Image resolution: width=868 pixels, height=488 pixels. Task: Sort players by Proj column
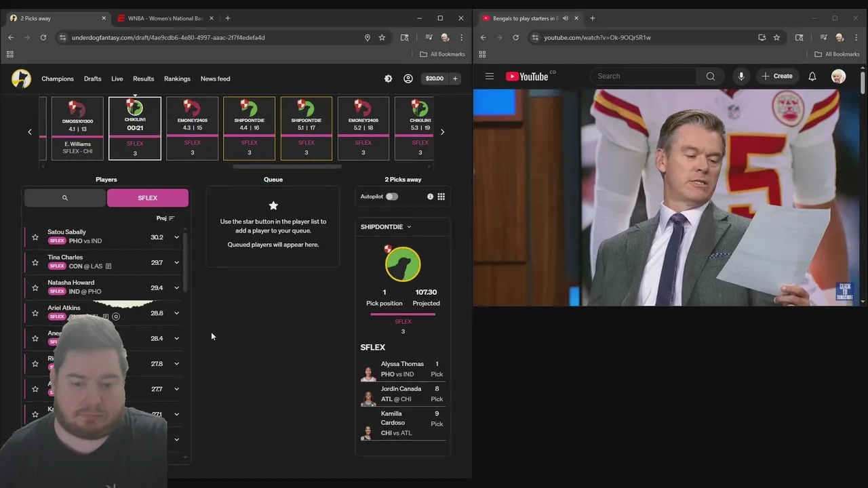point(165,218)
